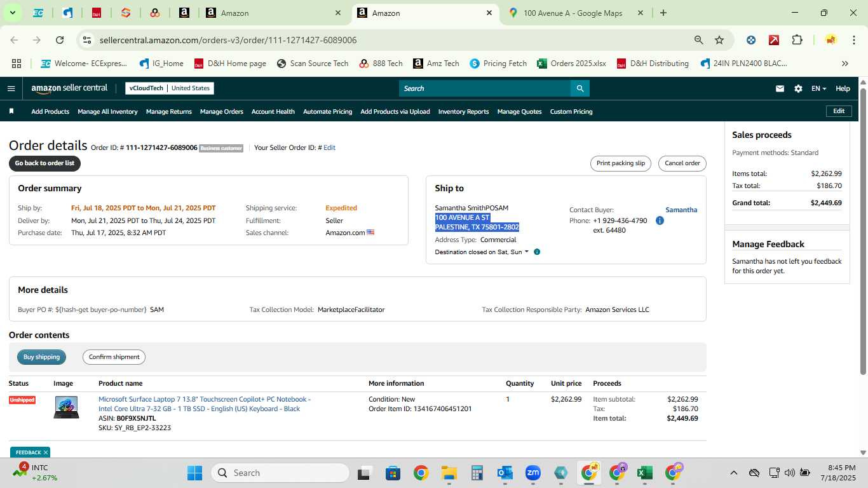The height and width of the screenshot is (488, 868).
Task: Edit Your Seller Order ID link
Action: (329, 148)
